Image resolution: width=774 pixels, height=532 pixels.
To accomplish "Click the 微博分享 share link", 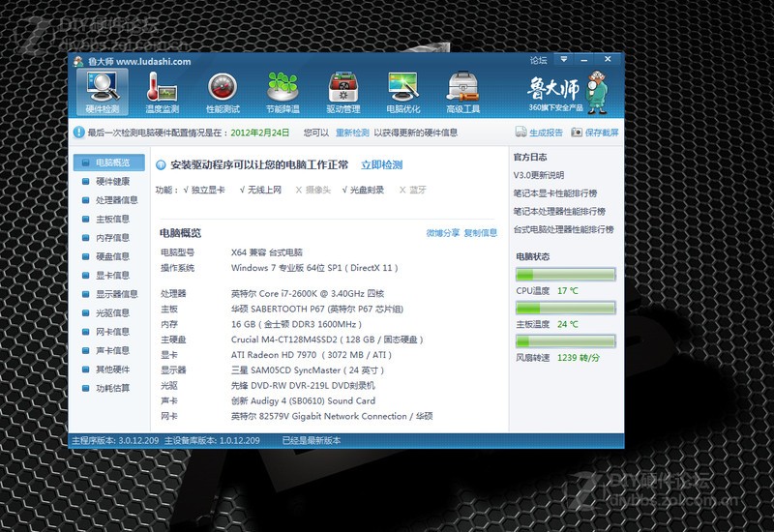I will [x=443, y=233].
